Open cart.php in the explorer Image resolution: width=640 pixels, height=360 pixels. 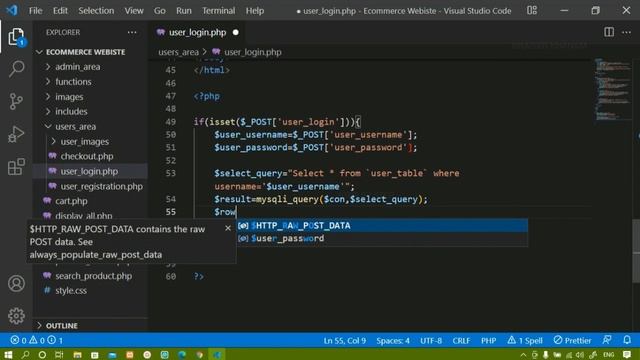tap(71, 201)
